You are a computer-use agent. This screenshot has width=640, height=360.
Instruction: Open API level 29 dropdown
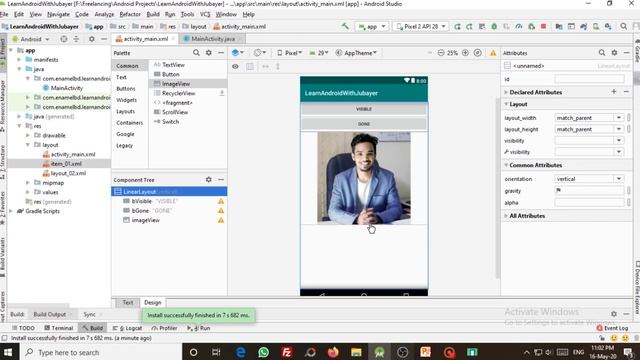[x=319, y=53]
